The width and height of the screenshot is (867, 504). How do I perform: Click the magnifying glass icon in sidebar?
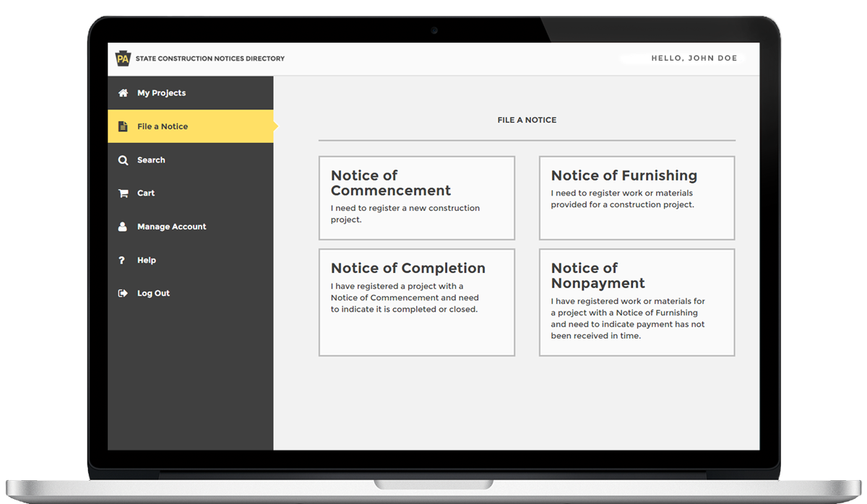[x=123, y=160]
